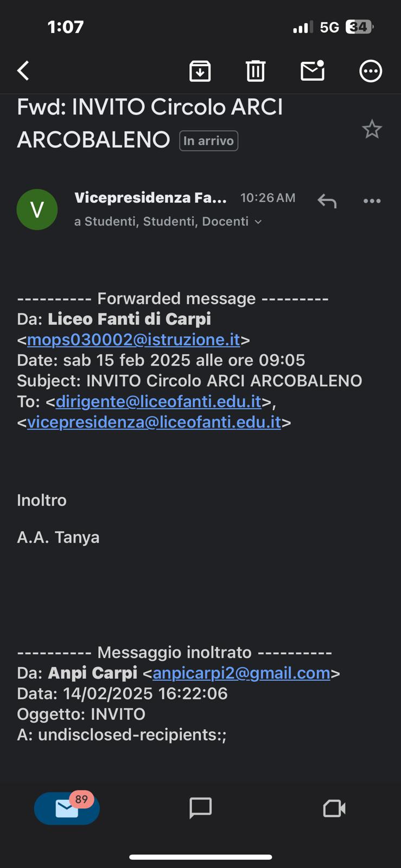Star the INVITO Circolo ARCI email
The height and width of the screenshot is (868, 401).
tap(372, 129)
